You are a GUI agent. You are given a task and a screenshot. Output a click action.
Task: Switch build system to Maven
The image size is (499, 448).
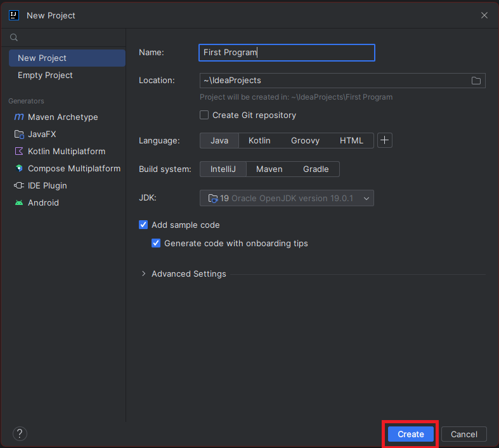(x=269, y=169)
